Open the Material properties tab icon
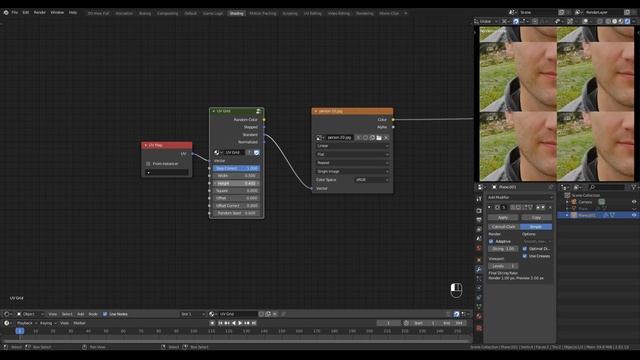This screenshot has height=360, width=640. coord(479,316)
